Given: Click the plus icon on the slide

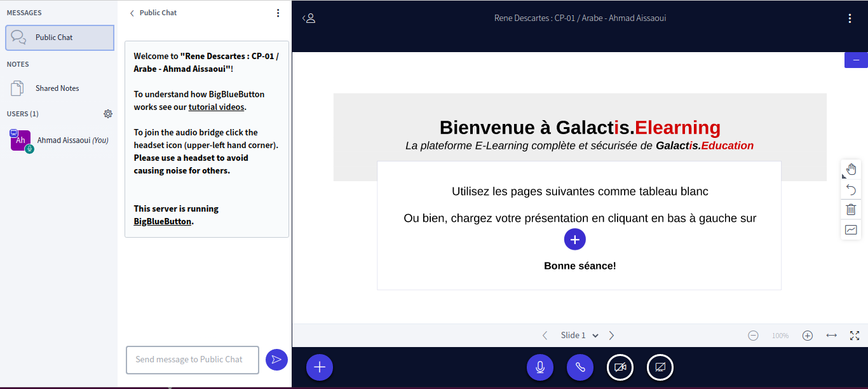Looking at the screenshot, I should pyautogui.click(x=575, y=240).
